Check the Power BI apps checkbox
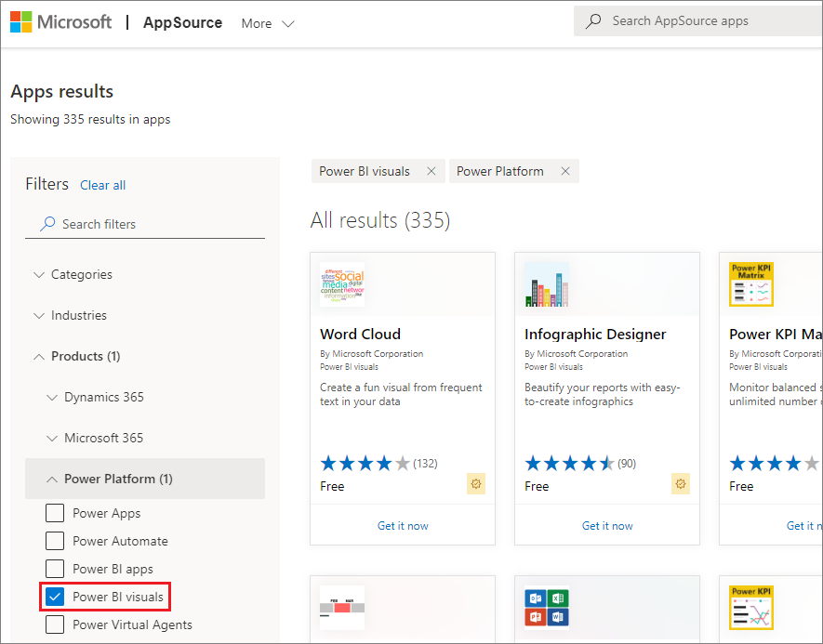823x644 pixels. click(55, 569)
